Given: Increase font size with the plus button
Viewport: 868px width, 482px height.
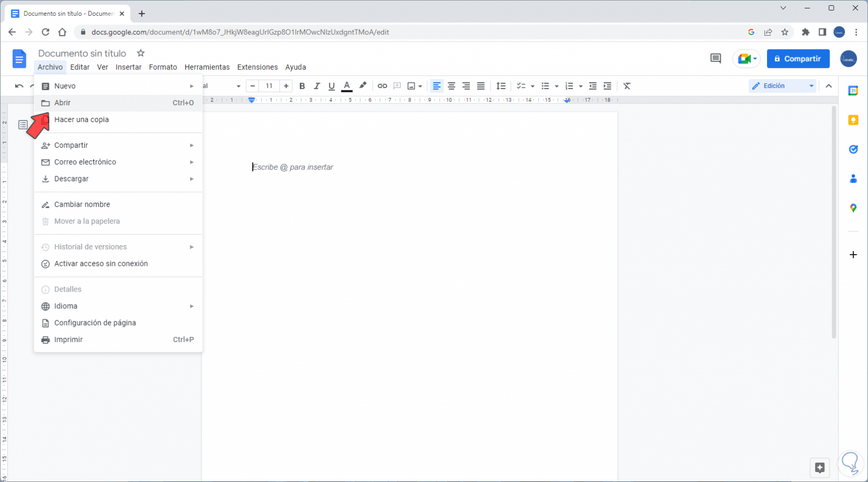Looking at the screenshot, I should (286, 86).
